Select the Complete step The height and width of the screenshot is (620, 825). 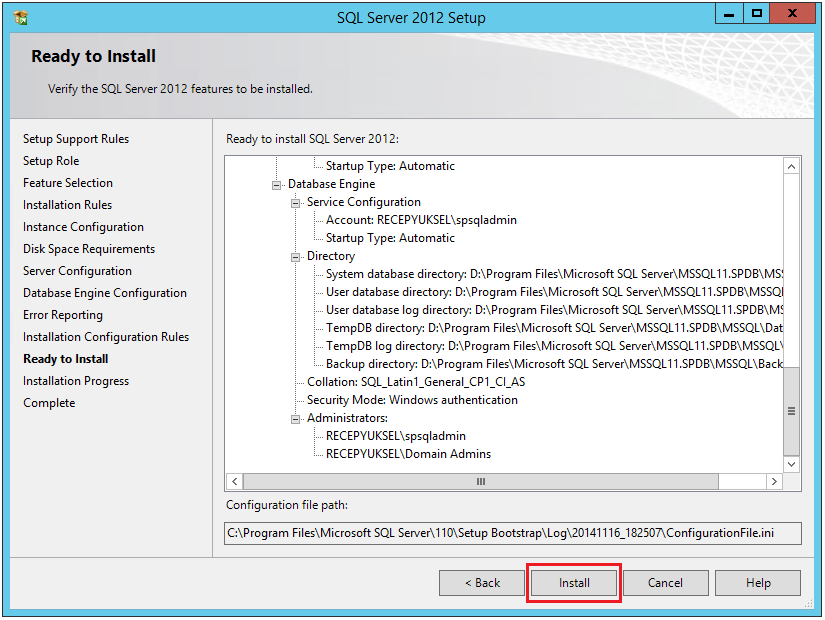pos(49,403)
